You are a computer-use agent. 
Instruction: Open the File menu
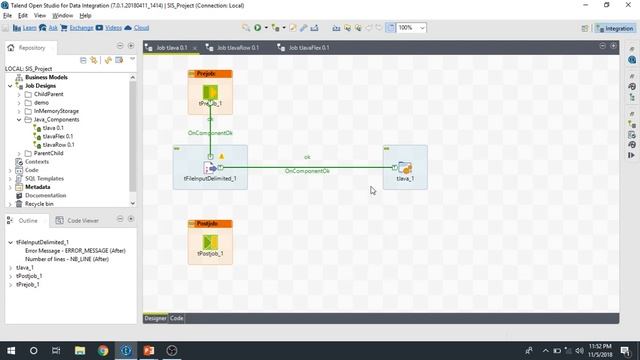coord(7,16)
